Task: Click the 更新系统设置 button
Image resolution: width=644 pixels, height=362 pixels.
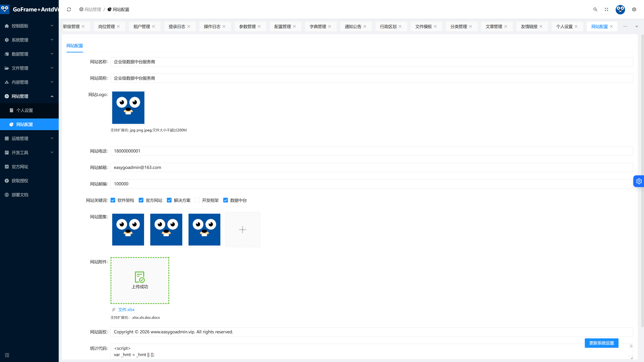Action: [x=602, y=343]
